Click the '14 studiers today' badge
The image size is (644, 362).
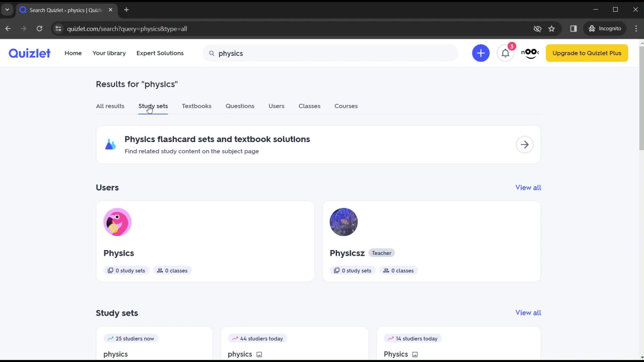(413, 339)
